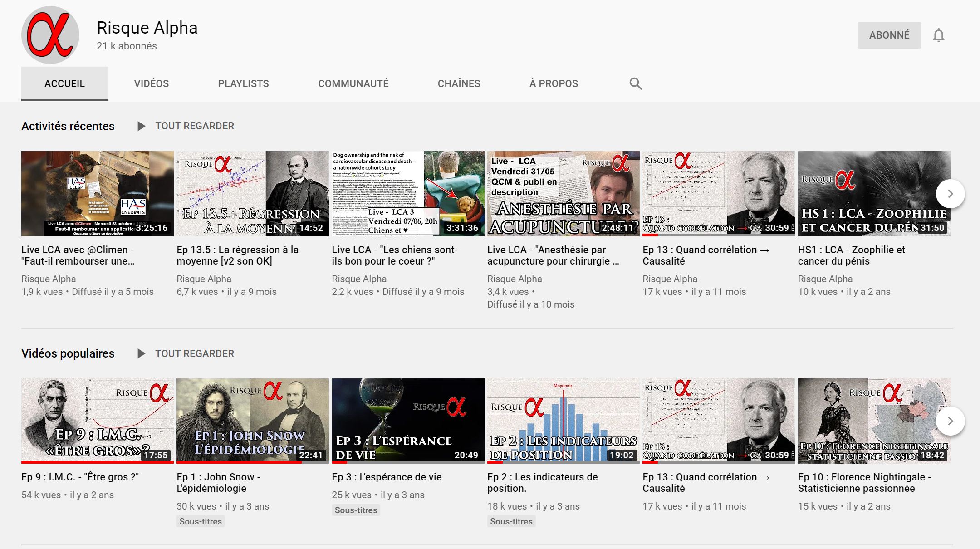Open Ep 13 thumbnail in Activités récentes
This screenshot has height=549, width=980.
(x=719, y=194)
